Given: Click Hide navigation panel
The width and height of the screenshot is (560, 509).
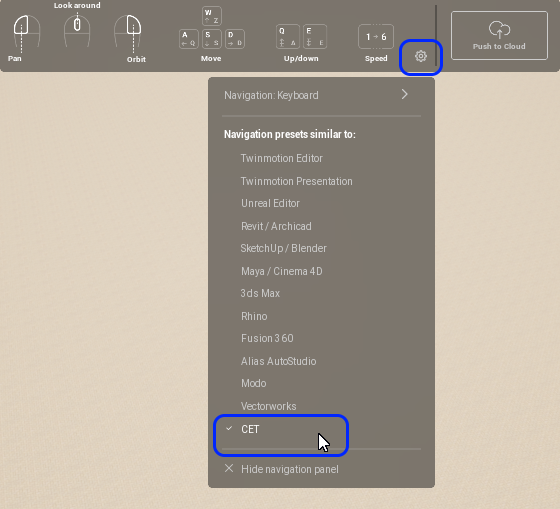Looking at the screenshot, I should [282, 469].
